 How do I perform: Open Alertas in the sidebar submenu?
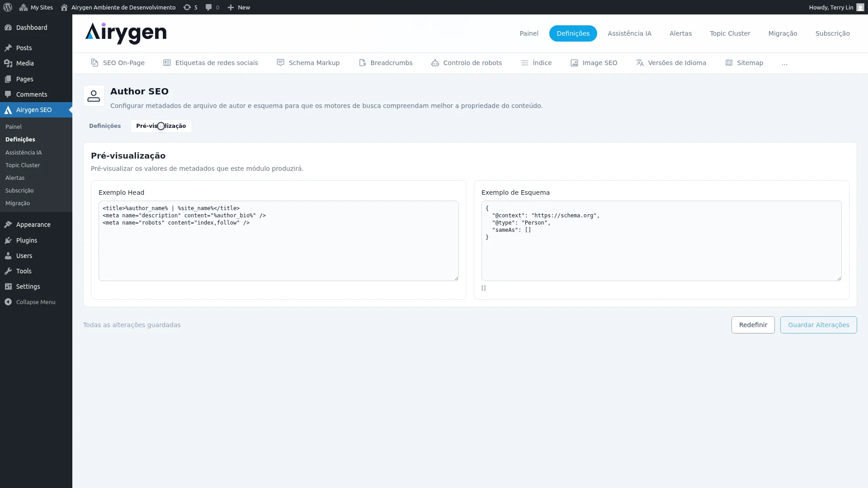point(15,178)
